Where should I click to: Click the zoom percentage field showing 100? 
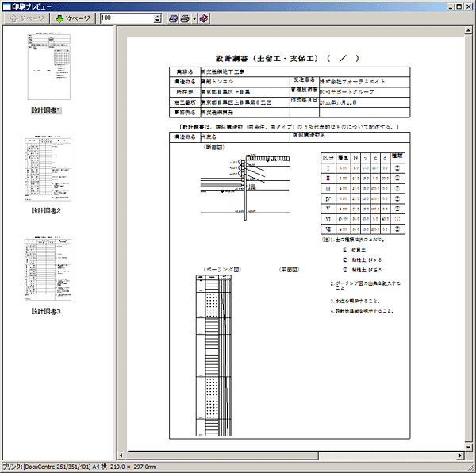[x=127, y=18]
